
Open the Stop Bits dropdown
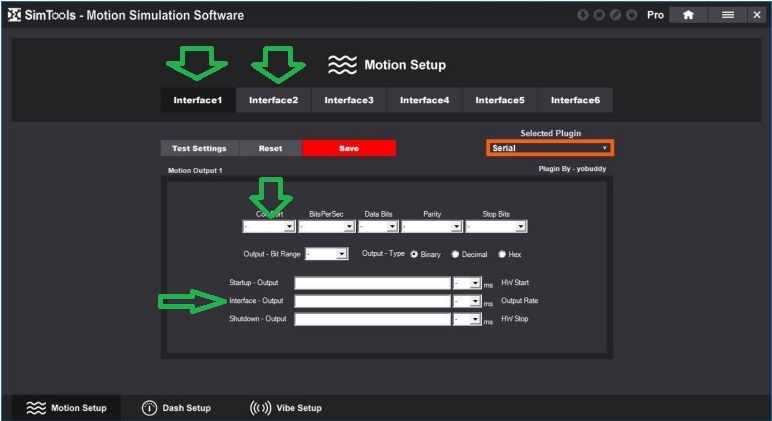pos(496,226)
